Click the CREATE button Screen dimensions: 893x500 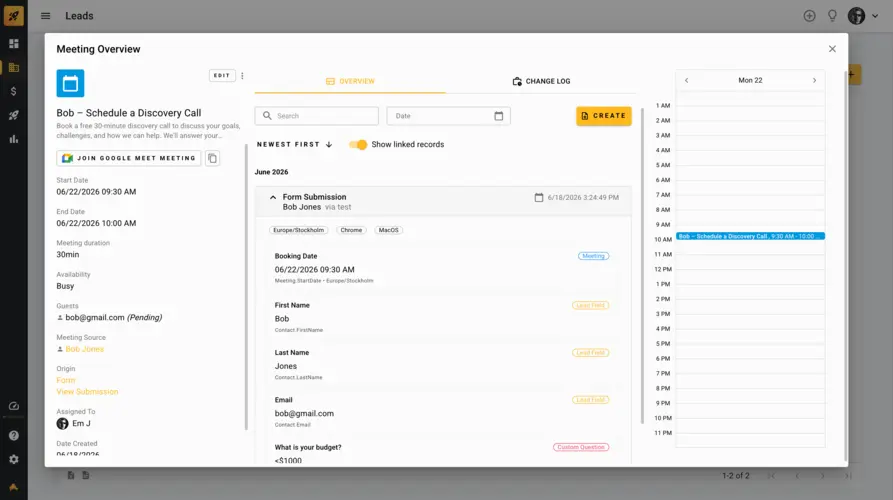coord(604,116)
